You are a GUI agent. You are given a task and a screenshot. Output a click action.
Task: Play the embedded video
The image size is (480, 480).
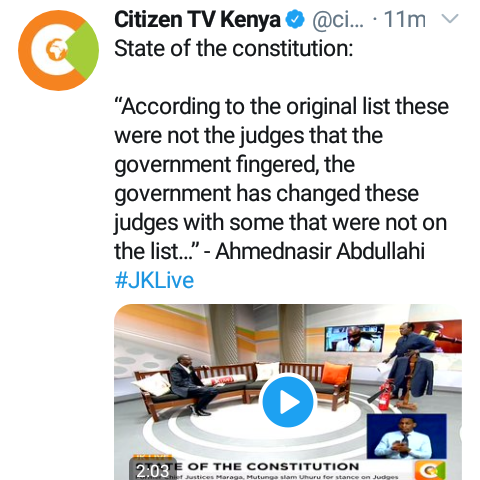click(288, 402)
